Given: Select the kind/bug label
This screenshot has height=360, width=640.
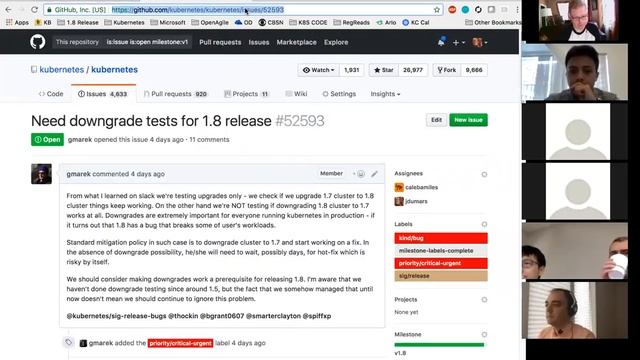Looking at the screenshot, I should pos(441,238).
